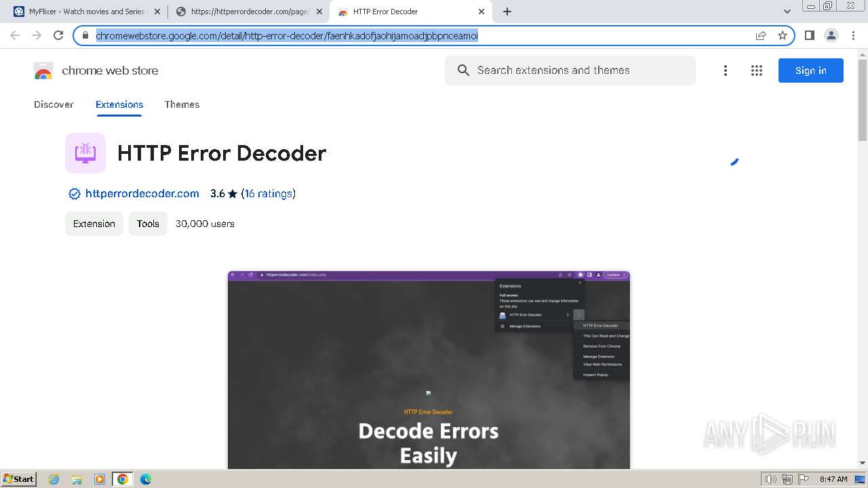
Task: Click the taskbar clock 8:47 AM
Action: 833,479
